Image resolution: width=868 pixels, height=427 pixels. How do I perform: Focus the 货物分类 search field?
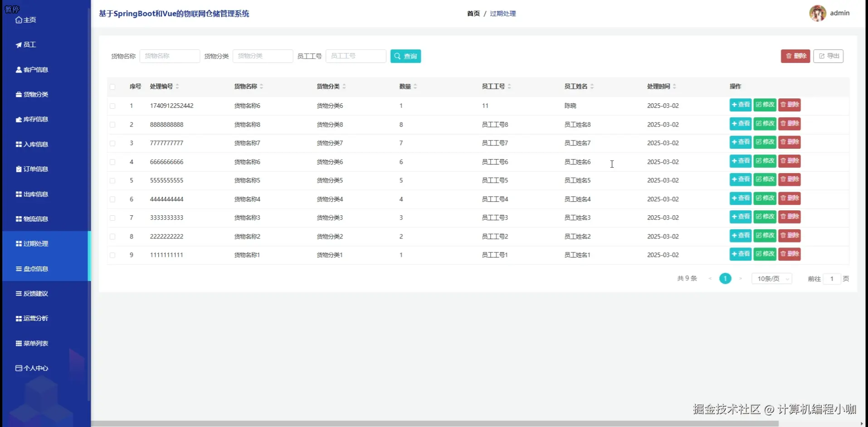(x=263, y=56)
